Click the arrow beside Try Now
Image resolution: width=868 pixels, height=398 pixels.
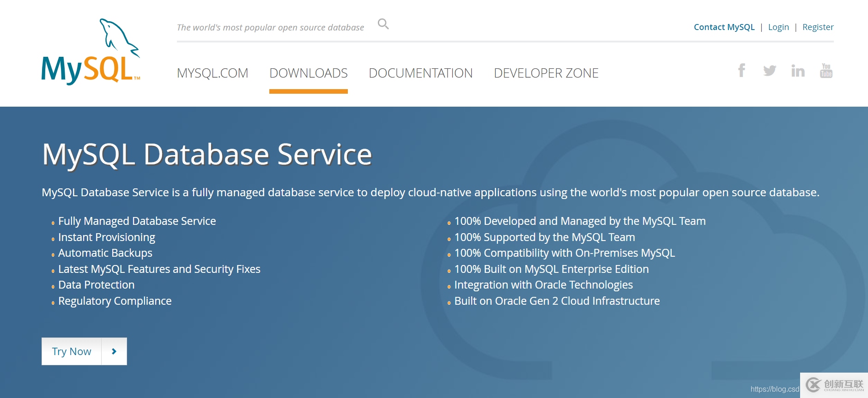tap(114, 351)
